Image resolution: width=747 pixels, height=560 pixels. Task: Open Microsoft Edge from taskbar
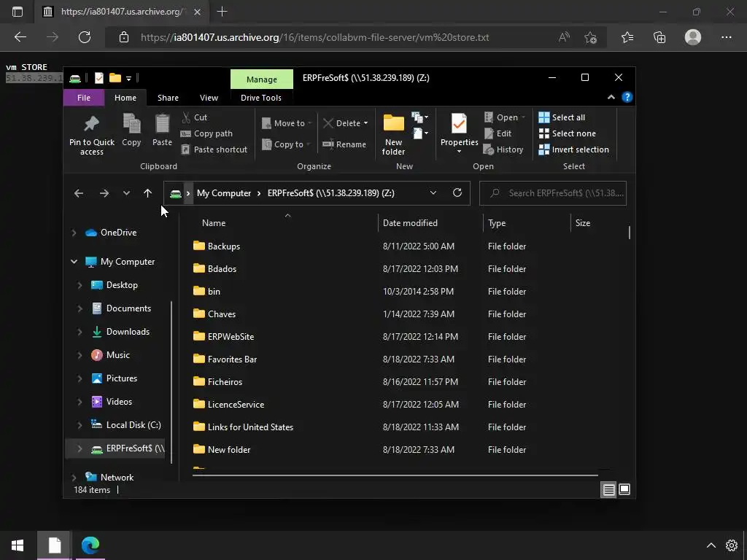[90, 545]
